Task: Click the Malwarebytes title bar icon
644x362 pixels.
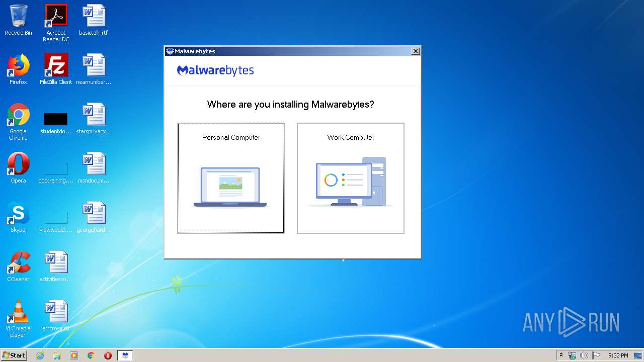Action: 170,51
